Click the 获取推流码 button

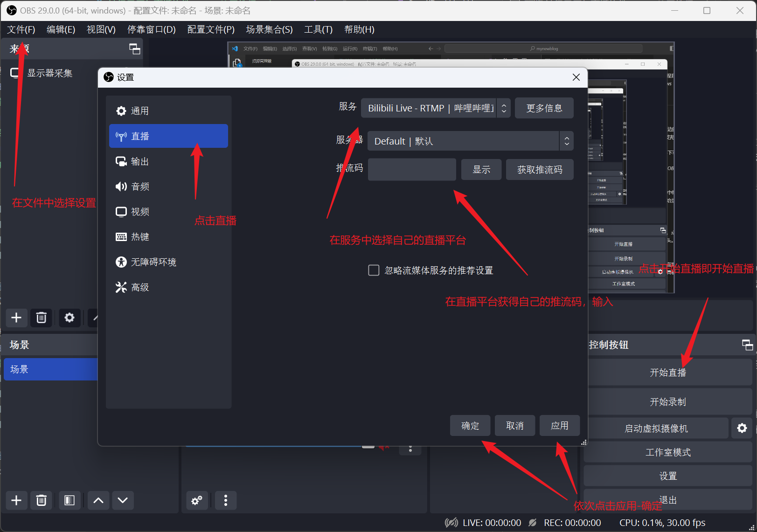540,169
